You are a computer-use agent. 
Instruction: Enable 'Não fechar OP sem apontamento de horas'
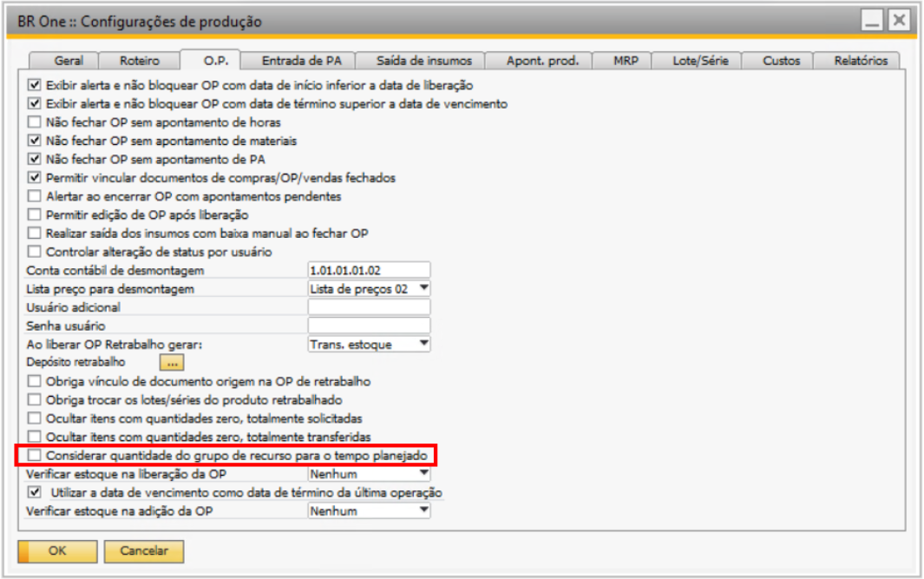35,122
